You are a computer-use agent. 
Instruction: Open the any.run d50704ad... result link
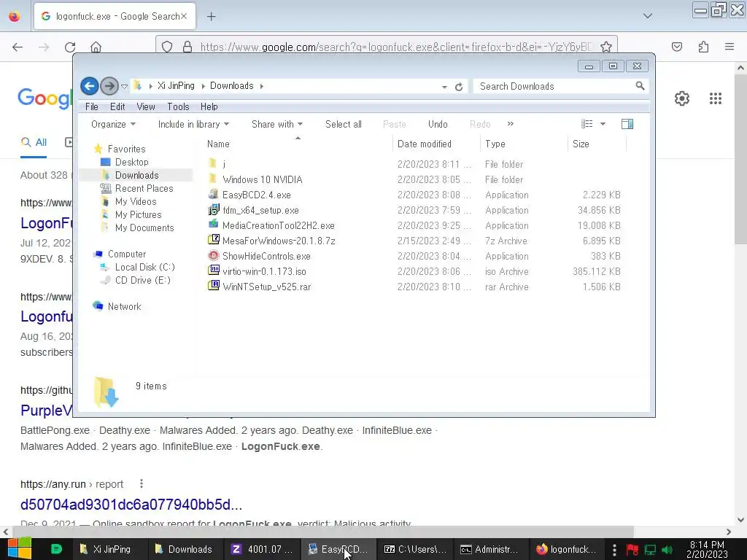(131, 505)
